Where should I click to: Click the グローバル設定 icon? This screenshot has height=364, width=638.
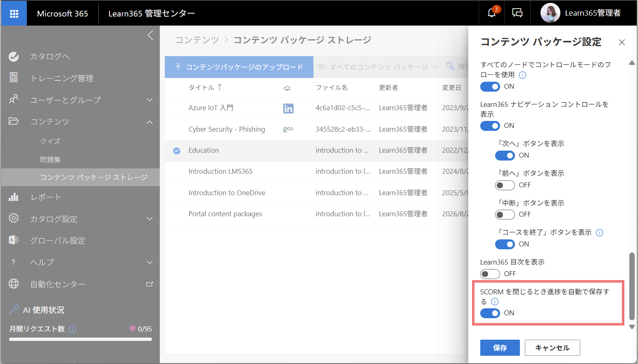pos(14,240)
